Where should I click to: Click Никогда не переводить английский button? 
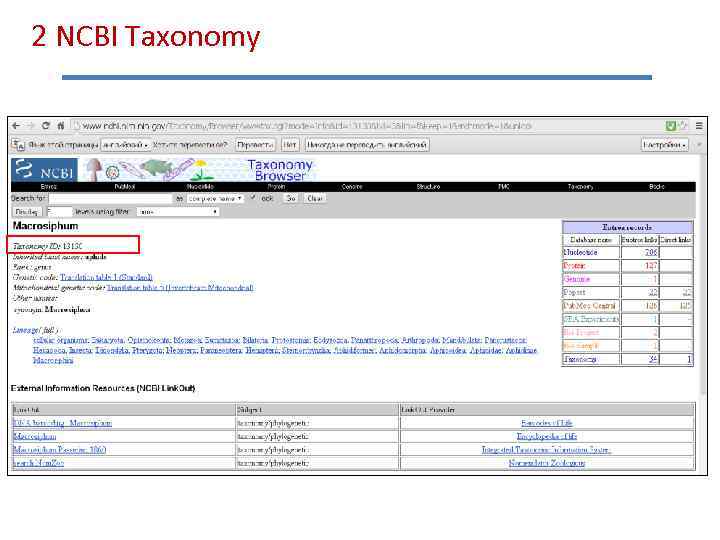click(367, 145)
